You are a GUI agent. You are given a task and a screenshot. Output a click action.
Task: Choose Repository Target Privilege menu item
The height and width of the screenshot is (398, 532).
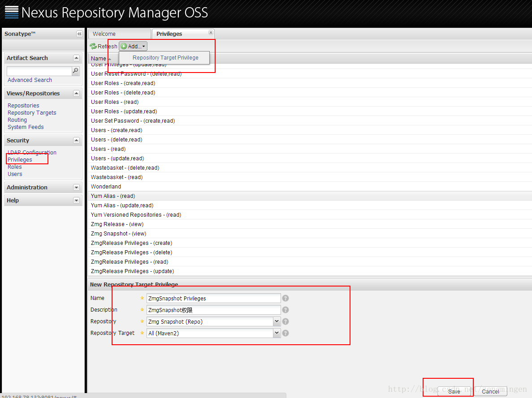(x=165, y=58)
